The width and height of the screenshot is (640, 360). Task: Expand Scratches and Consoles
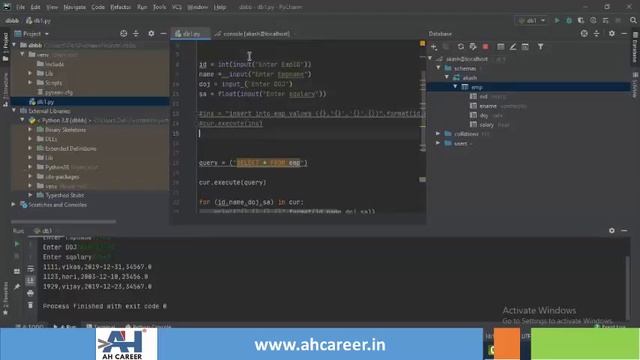[14, 204]
